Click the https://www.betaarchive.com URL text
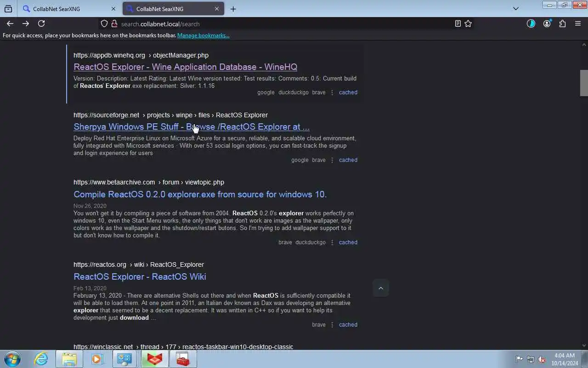The height and width of the screenshot is (368, 588). 114,182
